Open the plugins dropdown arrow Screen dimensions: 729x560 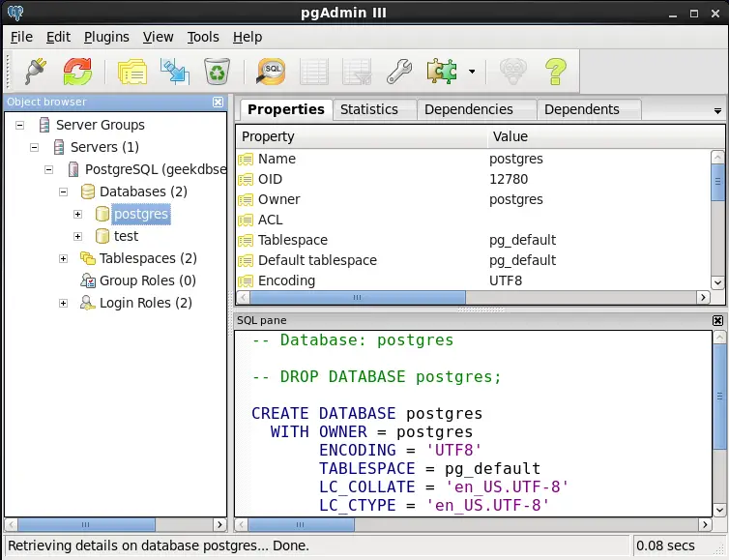[x=472, y=72]
